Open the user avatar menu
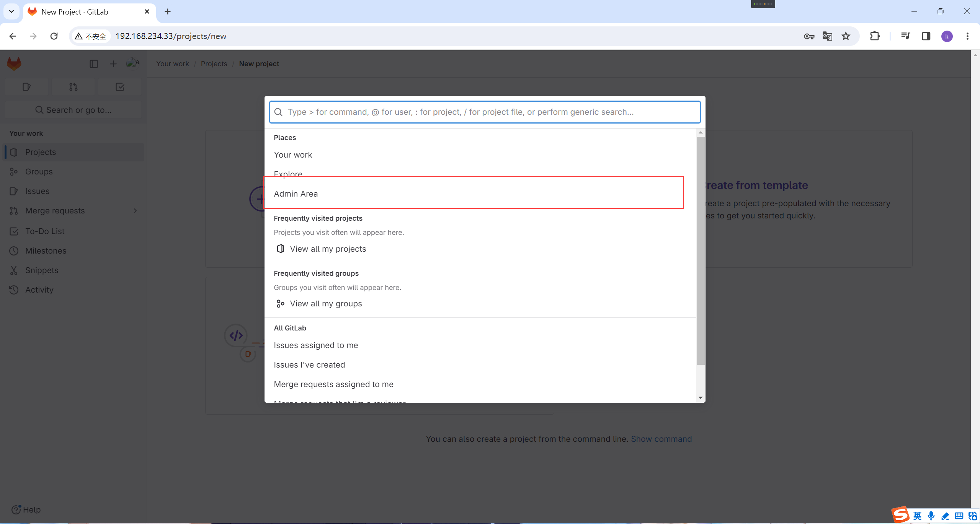 click(x=132, y=63)
